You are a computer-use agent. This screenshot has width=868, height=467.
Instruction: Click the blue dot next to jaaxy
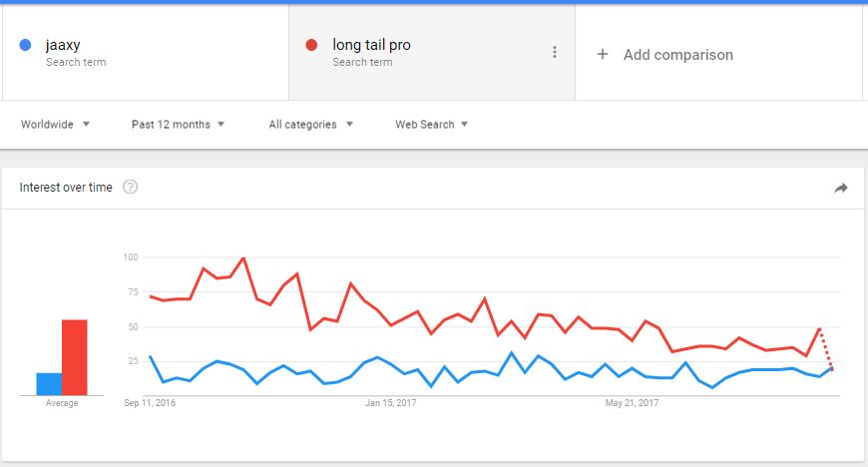25,45
